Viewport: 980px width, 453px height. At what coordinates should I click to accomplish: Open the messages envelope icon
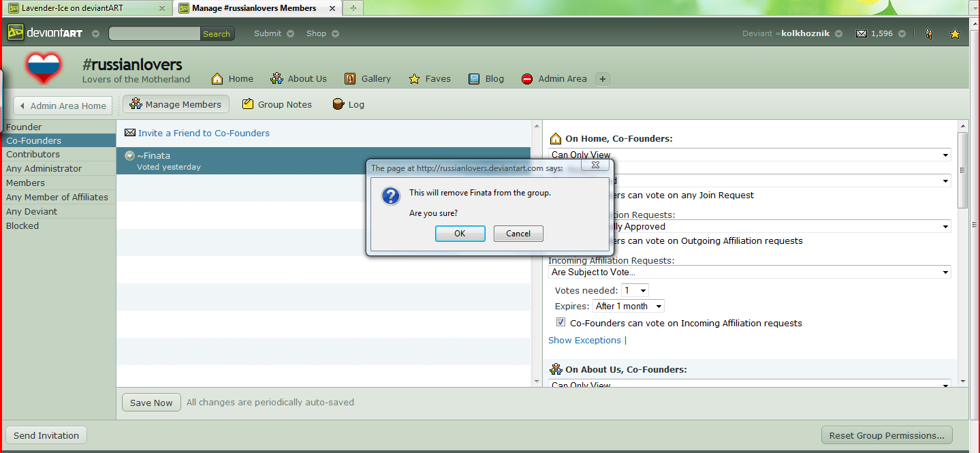coord(862,33)
